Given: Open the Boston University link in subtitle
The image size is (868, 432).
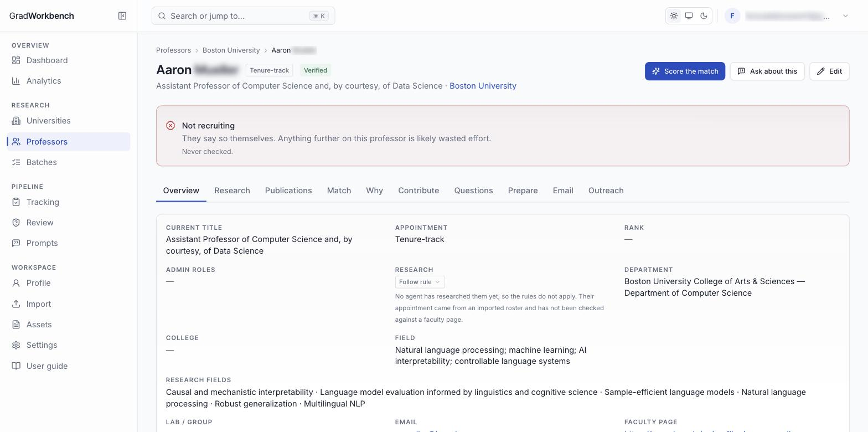Looking at the screenshot, I should [483, 86].
